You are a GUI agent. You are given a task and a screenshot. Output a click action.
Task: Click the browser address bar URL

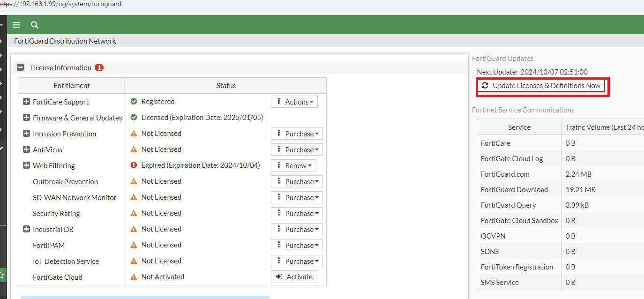(61, 4)
